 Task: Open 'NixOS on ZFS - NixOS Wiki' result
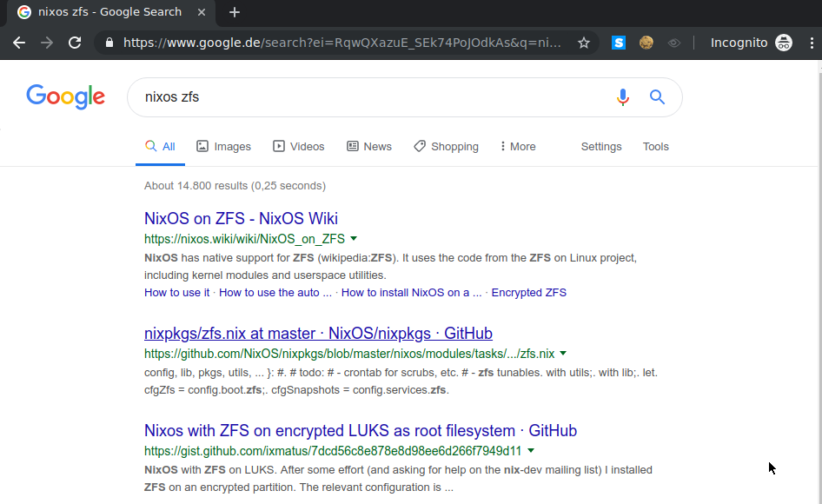(x=242, y=218)
